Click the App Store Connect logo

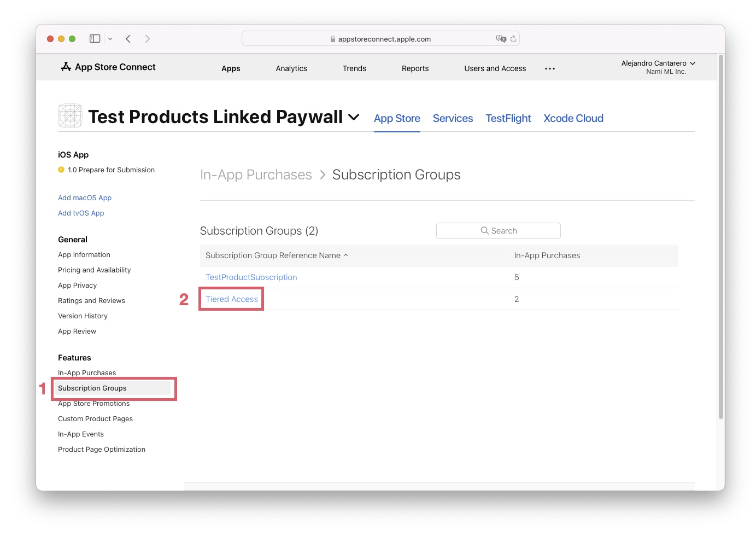point(108,67)
